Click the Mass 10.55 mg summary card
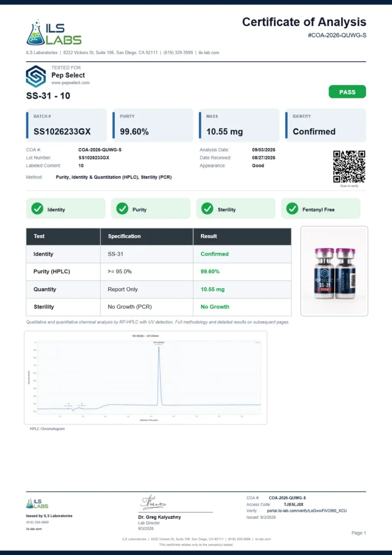392x555 pixels. [x=239, y=125]
